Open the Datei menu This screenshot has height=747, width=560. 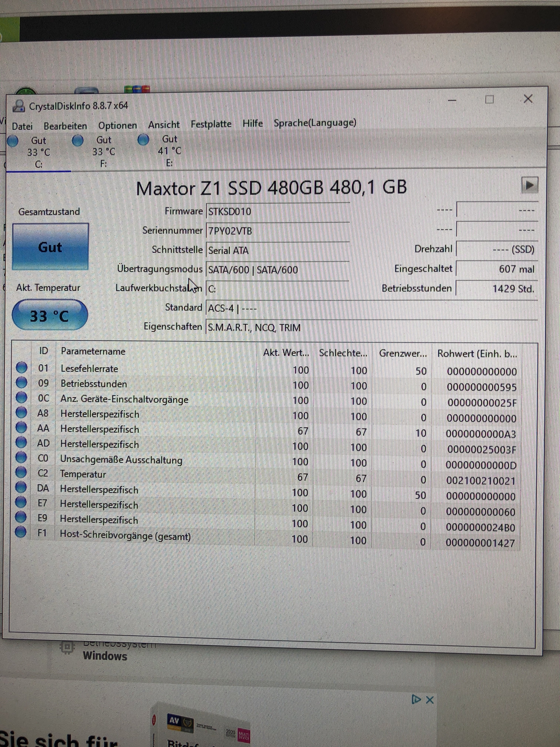(x=22, y=126)
